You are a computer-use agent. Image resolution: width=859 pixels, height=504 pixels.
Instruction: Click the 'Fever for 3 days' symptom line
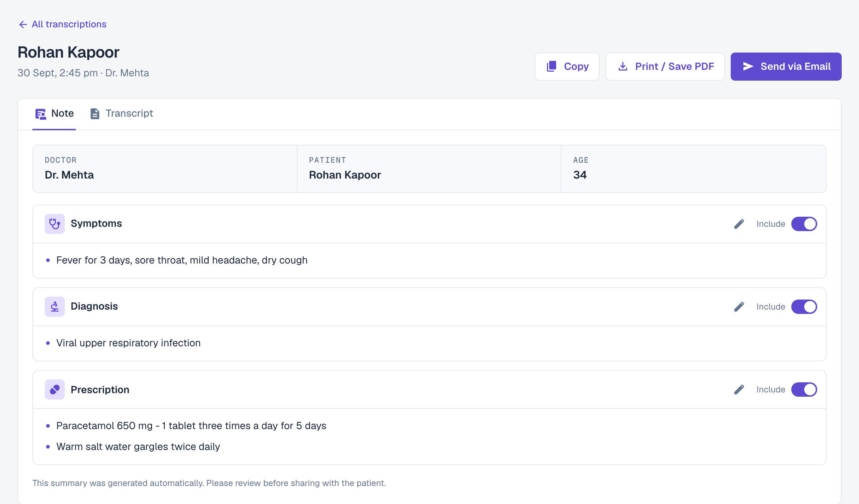pos(182,260)
